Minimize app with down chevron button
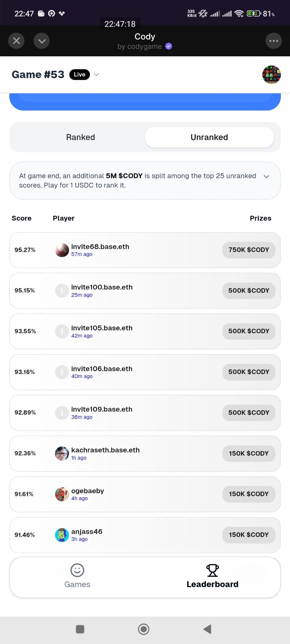290x644 pixels. coord(42,41)
